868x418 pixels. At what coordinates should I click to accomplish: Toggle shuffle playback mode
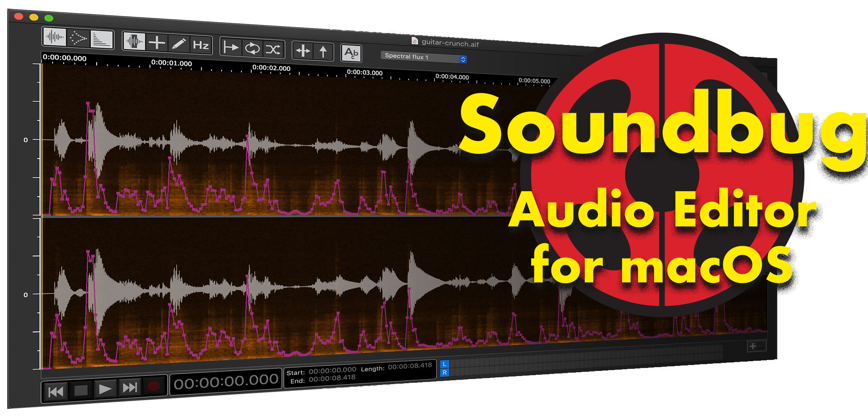[x=273, y=49]
